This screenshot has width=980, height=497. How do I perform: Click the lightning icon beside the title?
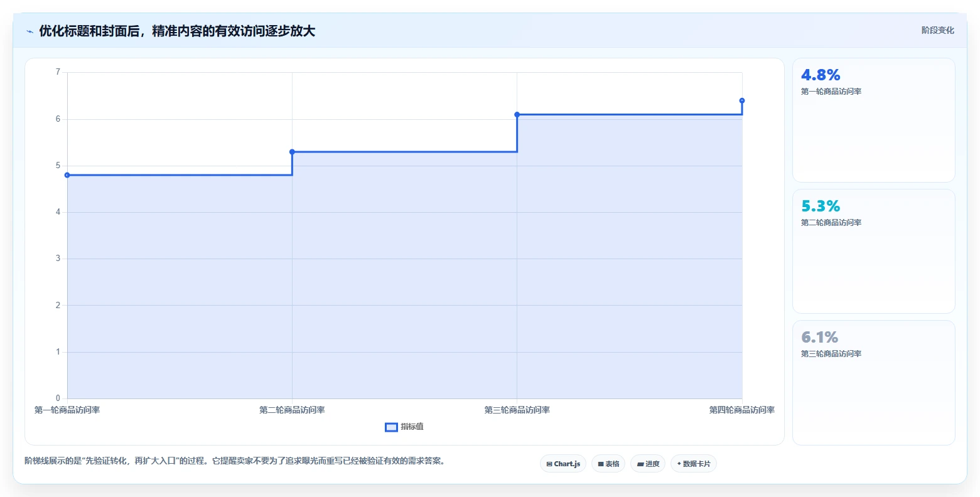30,31
